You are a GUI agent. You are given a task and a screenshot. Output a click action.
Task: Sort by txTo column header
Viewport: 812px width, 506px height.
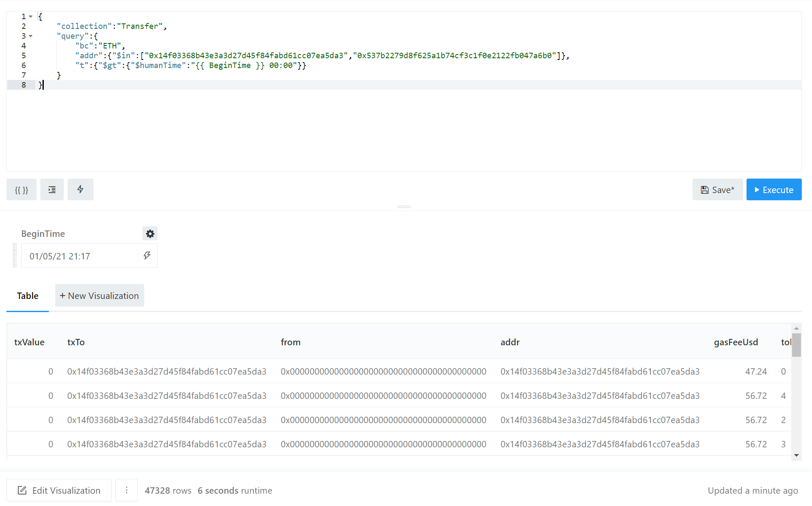[76, 342]
